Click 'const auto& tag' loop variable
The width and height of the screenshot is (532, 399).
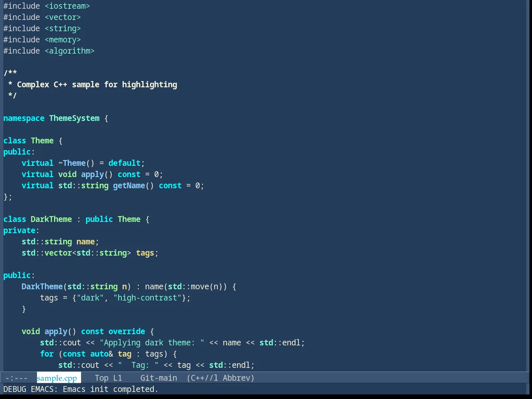click(x=97, y=354)
